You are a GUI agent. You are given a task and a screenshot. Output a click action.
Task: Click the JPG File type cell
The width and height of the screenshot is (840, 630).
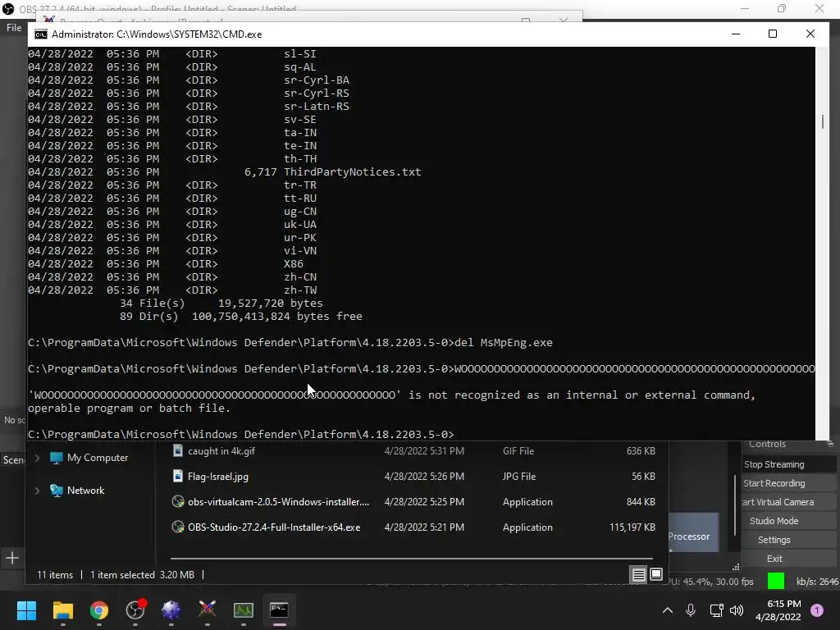(518, 477)
